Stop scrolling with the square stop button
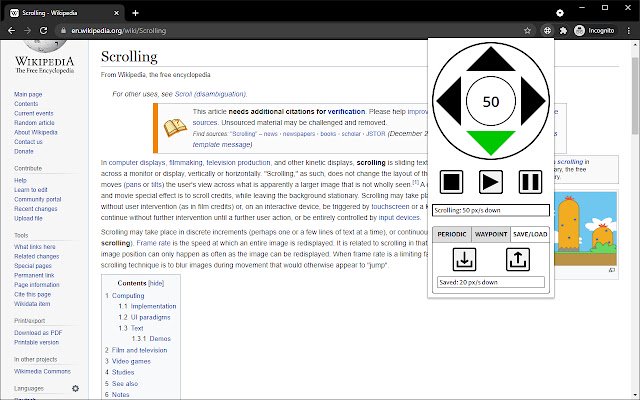This screenshot has width=640, height=400. 451,182
